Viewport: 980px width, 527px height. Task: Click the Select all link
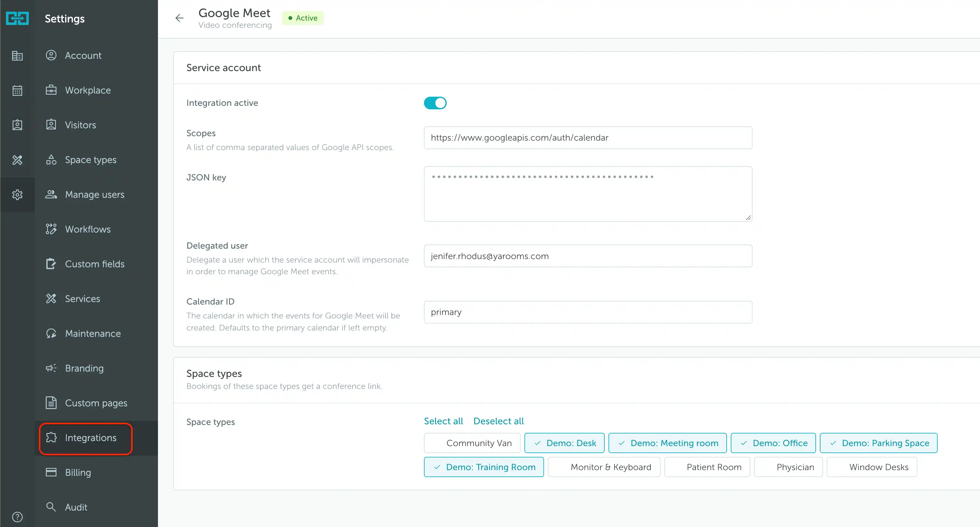tap(443, 421)
